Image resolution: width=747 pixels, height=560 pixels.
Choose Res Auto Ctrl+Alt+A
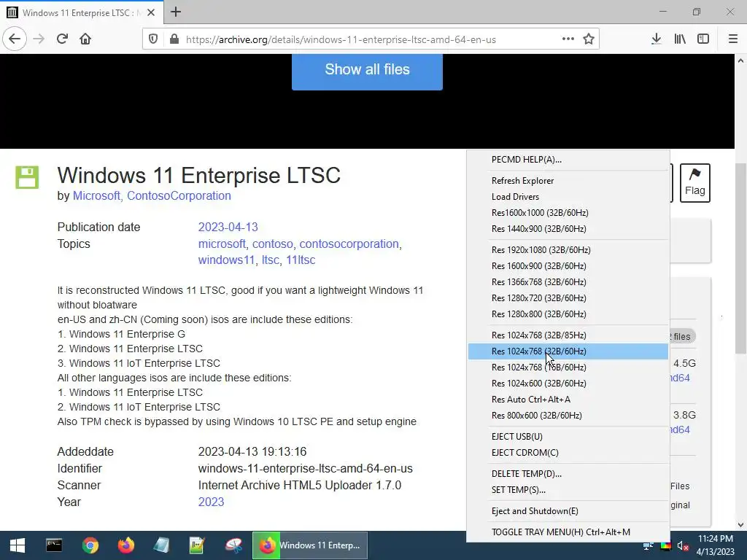point(568,400)
